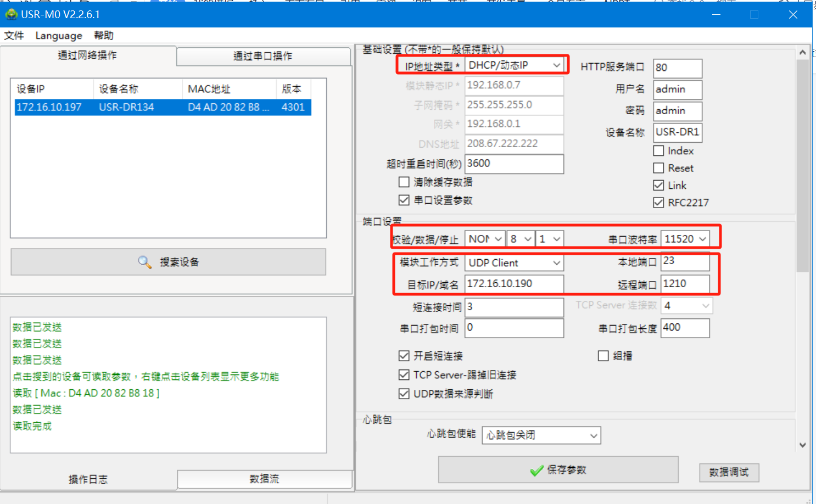Screen dimensions: 816x504
Task: Minimize the USR-M0 window
Action: coord(716,15)
